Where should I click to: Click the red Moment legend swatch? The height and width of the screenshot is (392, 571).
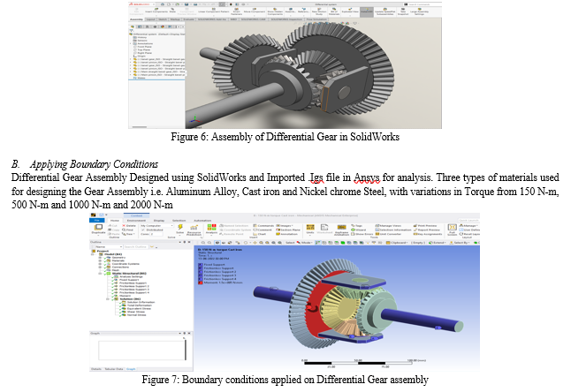point(200,283)
